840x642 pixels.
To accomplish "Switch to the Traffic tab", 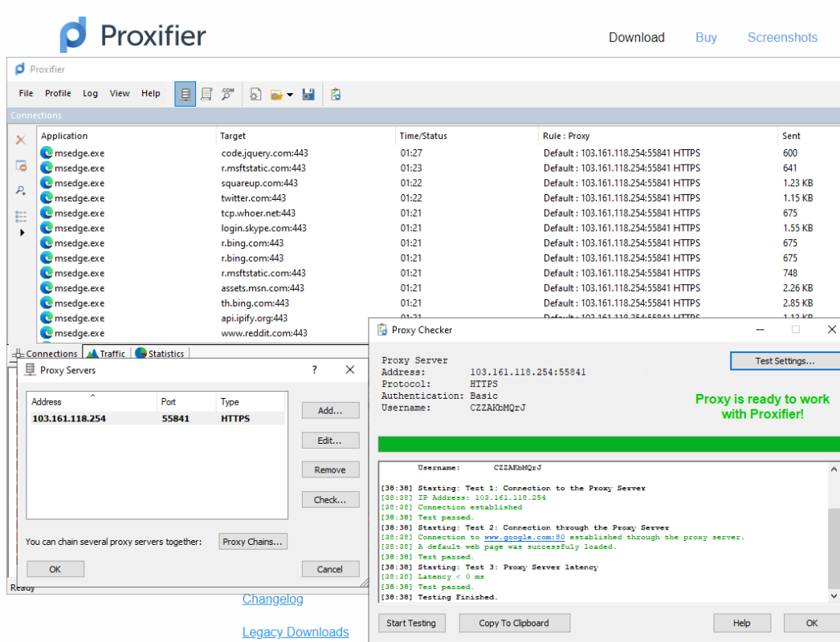I will [105, 353].
